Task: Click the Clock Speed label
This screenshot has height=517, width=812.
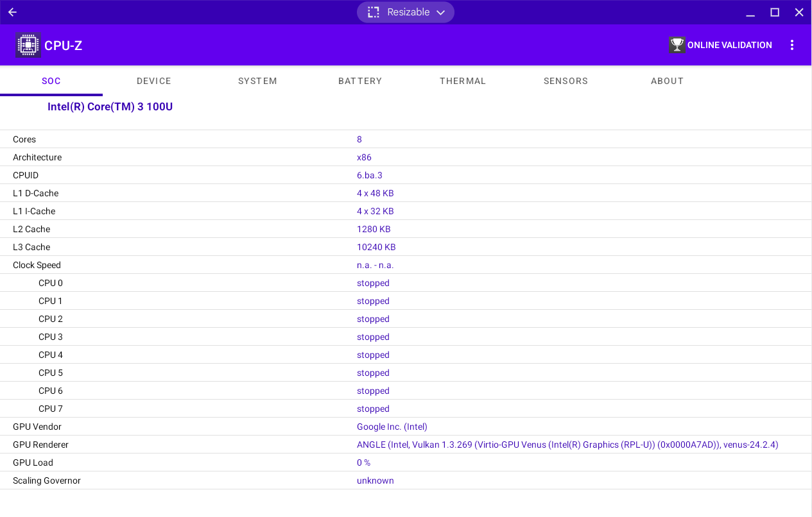Action: point(37,265)
